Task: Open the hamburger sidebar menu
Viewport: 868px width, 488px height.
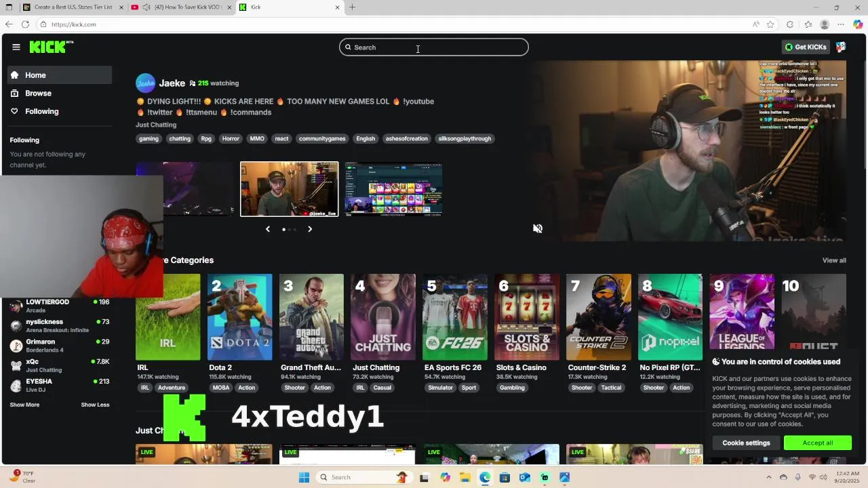Action: [x=16, y=47]
